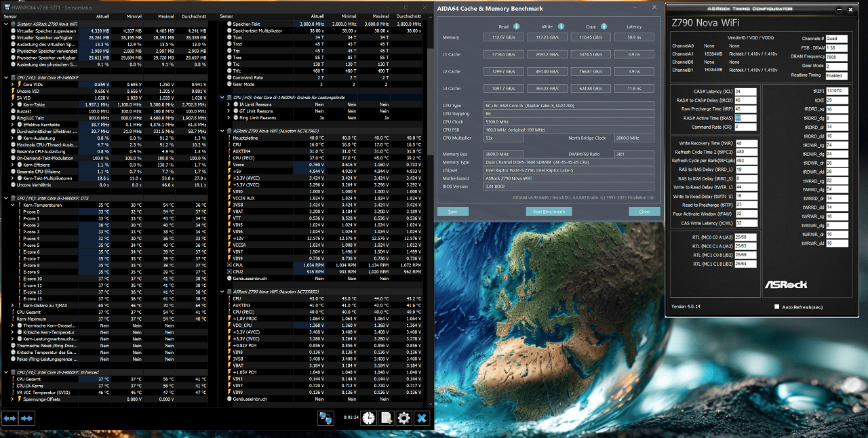
Task: Open HWiNFO settings gear icon
Action: pos(404,418)
